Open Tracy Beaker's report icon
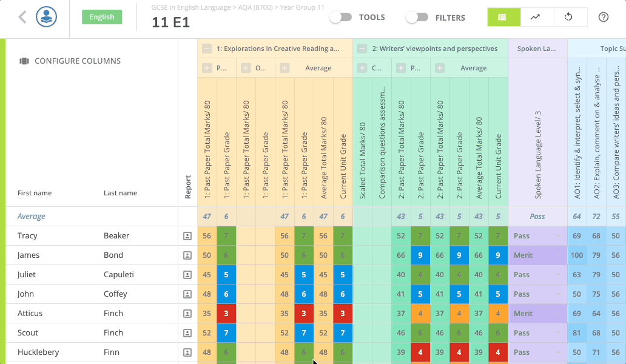 coord(187,236)
